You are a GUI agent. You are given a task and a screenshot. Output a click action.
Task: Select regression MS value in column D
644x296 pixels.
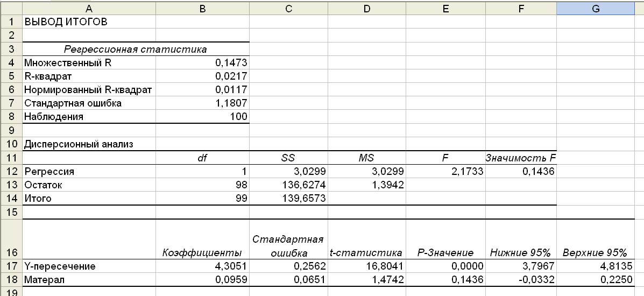coord(367,171)
